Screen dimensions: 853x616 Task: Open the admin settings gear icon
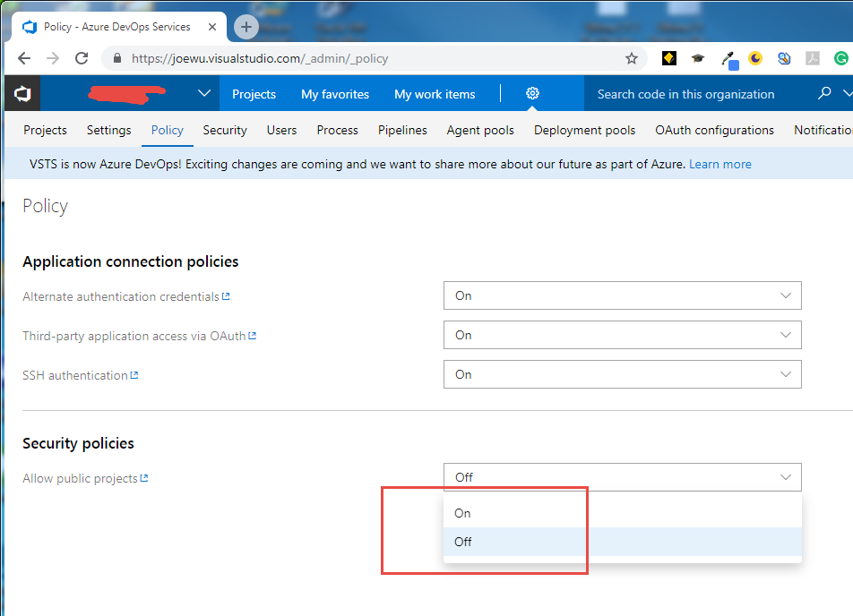tap(532, 93)
